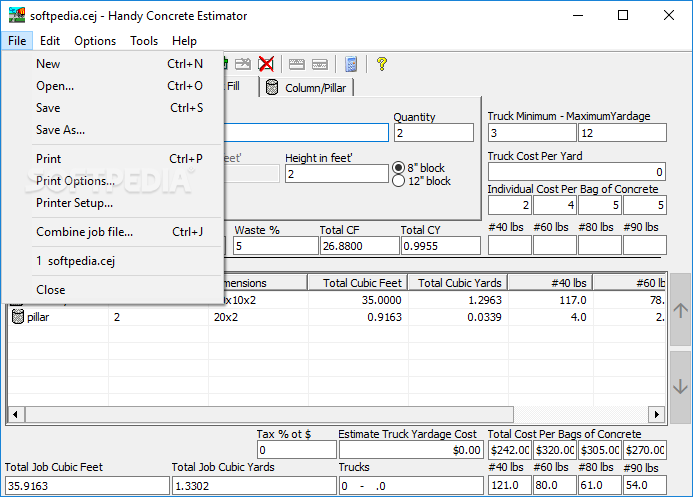The width and height of the screenshot is (693, 497).
Task: Click the Total Job Cubic Yards field
Action: pos(254,486)
